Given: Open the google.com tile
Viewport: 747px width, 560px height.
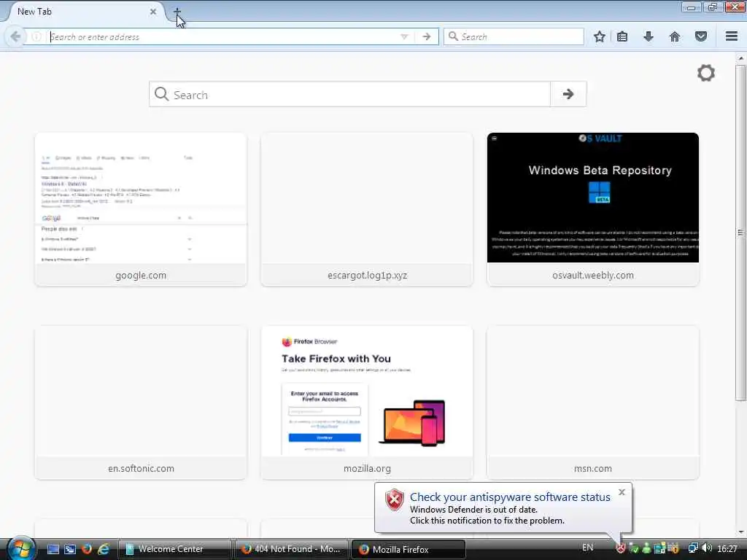Looking at the screenshot, I should coord(141,209).
